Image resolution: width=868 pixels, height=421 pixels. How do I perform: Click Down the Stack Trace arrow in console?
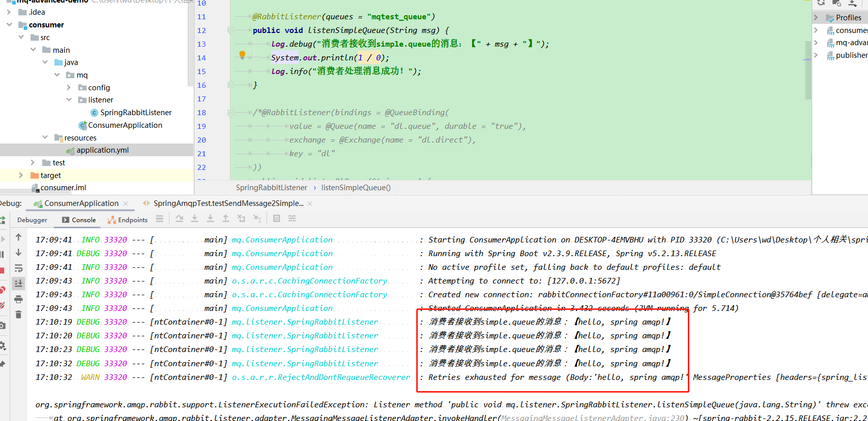tap(18, 252)
